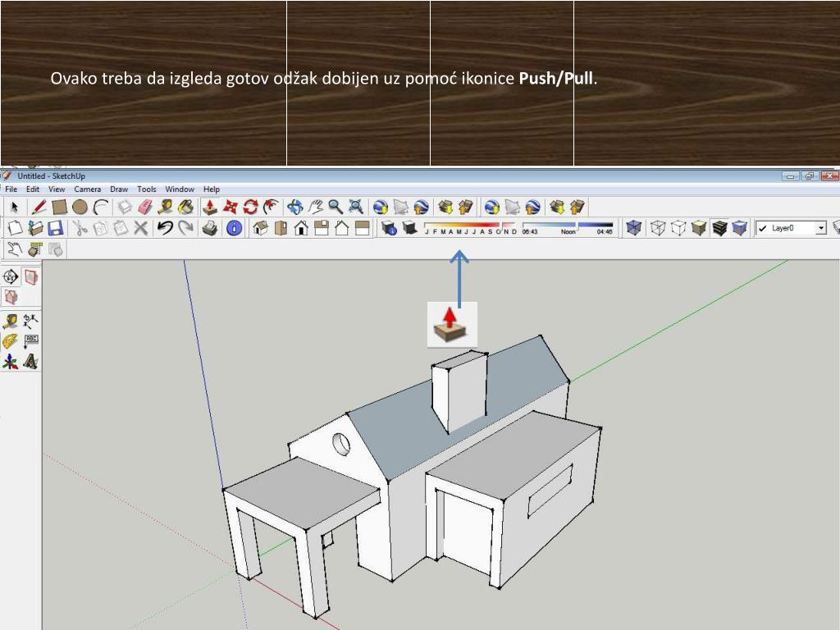Open the Draw menu
Image resolution: width=840 pixels, height=630 pixels.
tap(119, 189)
